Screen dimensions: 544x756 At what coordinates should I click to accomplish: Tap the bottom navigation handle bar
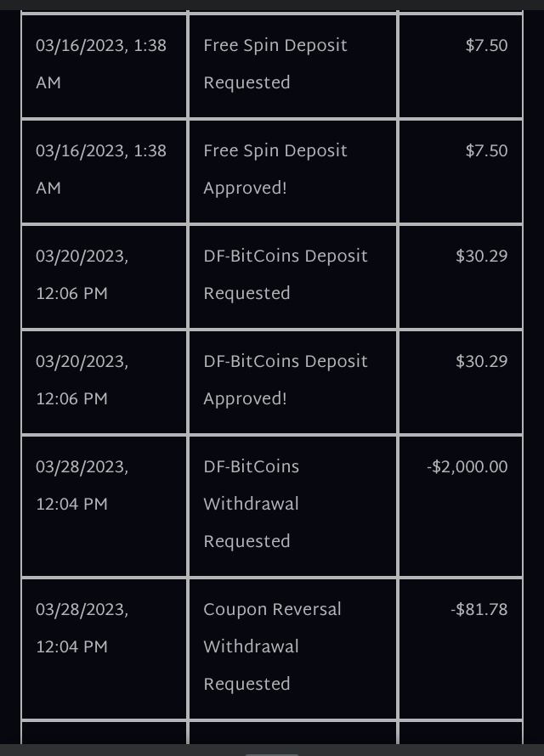coord(272,754)
